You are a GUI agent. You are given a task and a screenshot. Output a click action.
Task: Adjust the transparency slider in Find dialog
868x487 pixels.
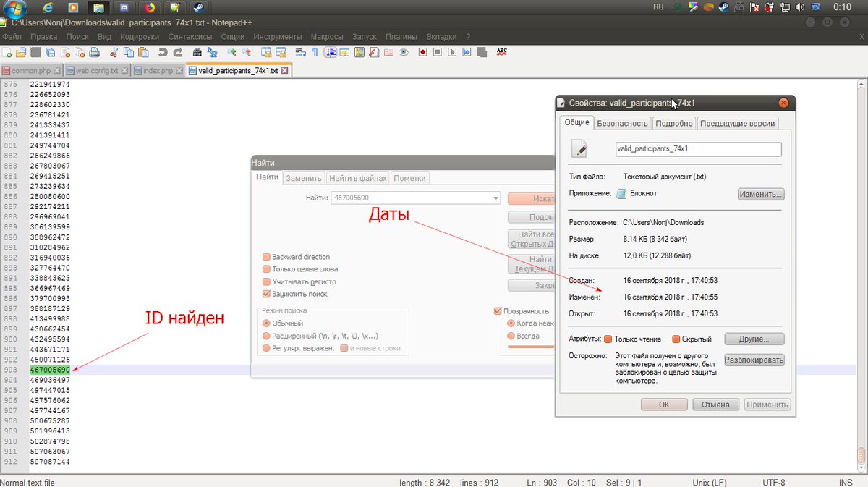[530, 347]
